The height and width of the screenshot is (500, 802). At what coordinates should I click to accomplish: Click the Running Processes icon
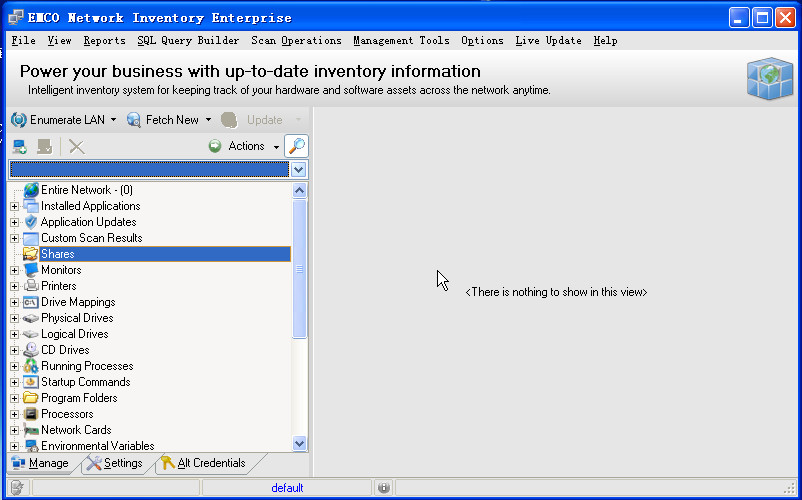31,366
